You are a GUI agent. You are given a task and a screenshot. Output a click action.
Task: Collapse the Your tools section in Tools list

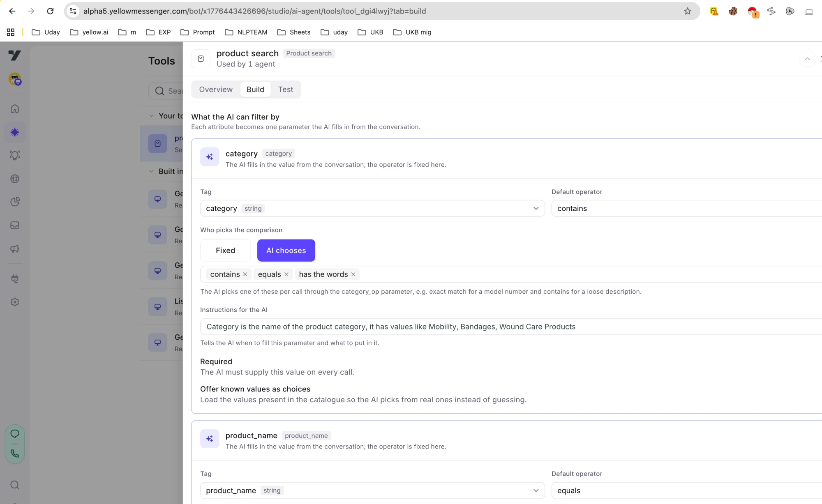point(151,116)
